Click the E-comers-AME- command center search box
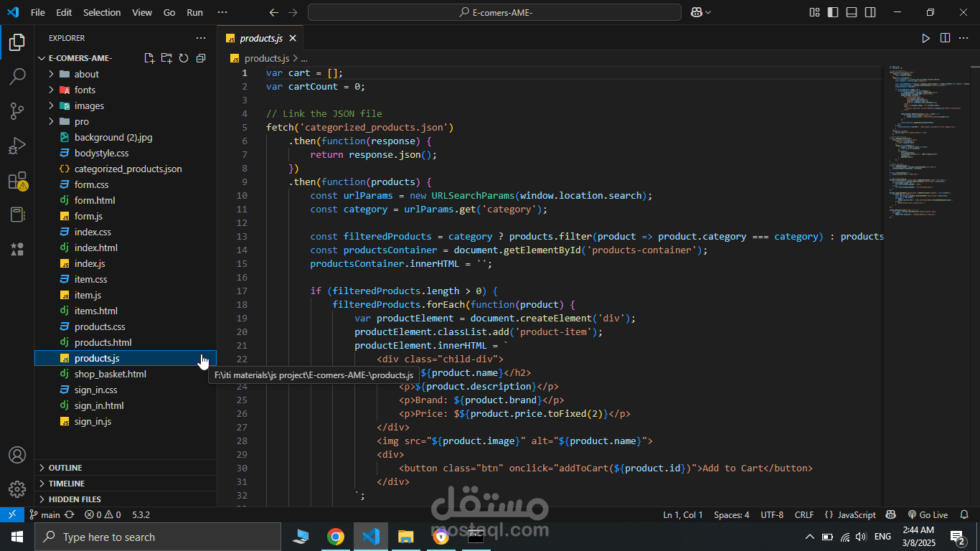This screenshot has height=551, width=980. pyautogui.click(x=494, y=12)
